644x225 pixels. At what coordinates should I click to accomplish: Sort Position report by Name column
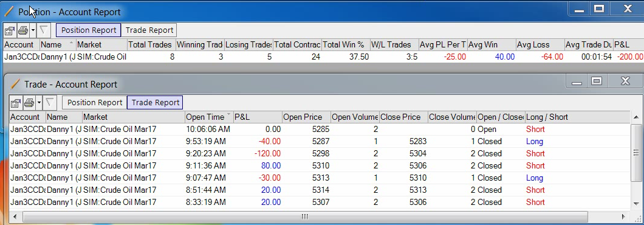[58, 44]
